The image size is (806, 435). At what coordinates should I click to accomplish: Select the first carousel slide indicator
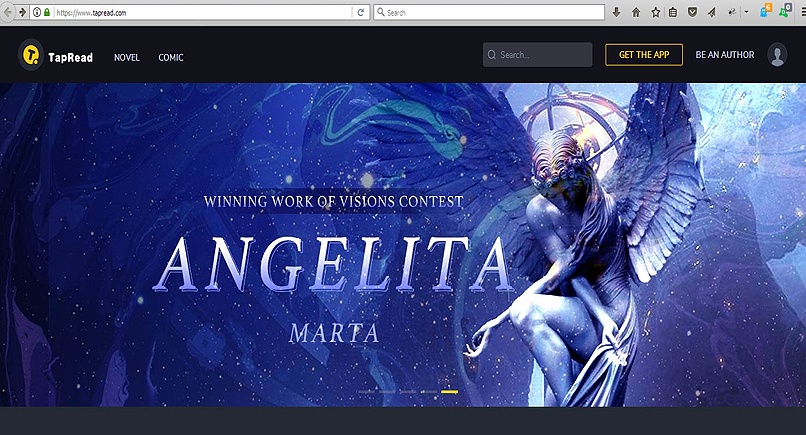367,392
